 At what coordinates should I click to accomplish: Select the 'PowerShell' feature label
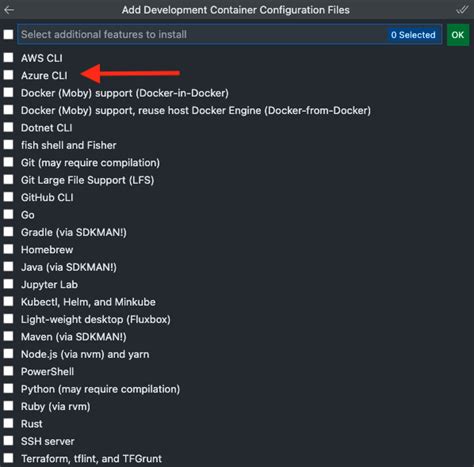pyautogui.click(x=47, y=372)
